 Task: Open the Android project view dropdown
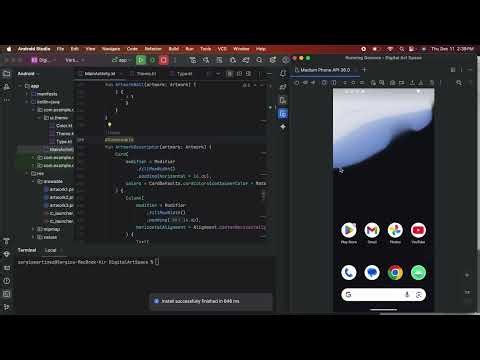tap(28, 74)
